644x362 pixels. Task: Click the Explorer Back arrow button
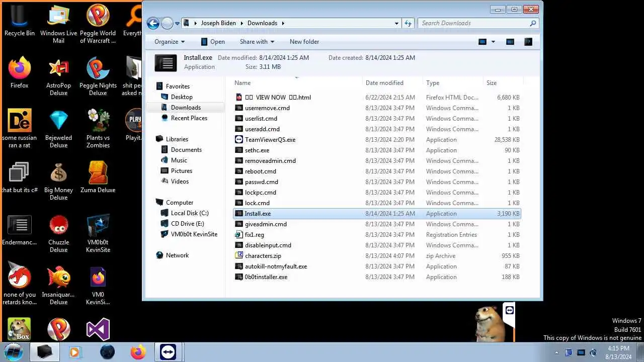153,23
